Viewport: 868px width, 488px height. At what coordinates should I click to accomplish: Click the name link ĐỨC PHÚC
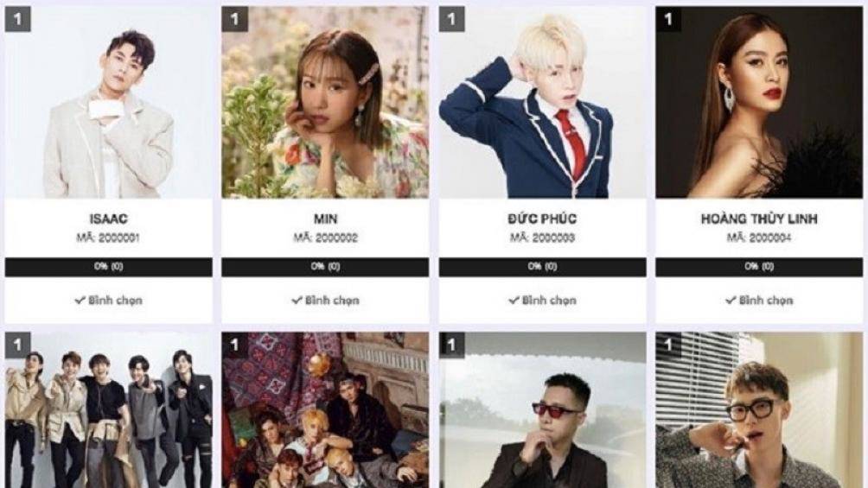543,219
